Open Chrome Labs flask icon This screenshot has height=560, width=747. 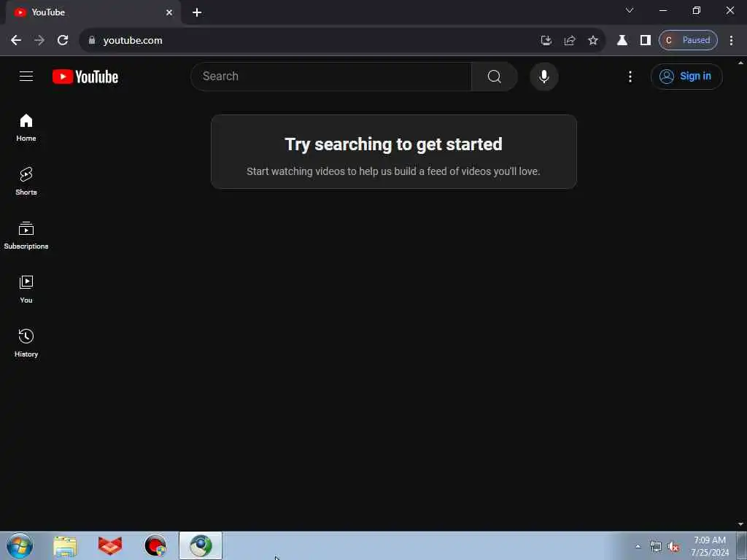click(x=622, y=41)
